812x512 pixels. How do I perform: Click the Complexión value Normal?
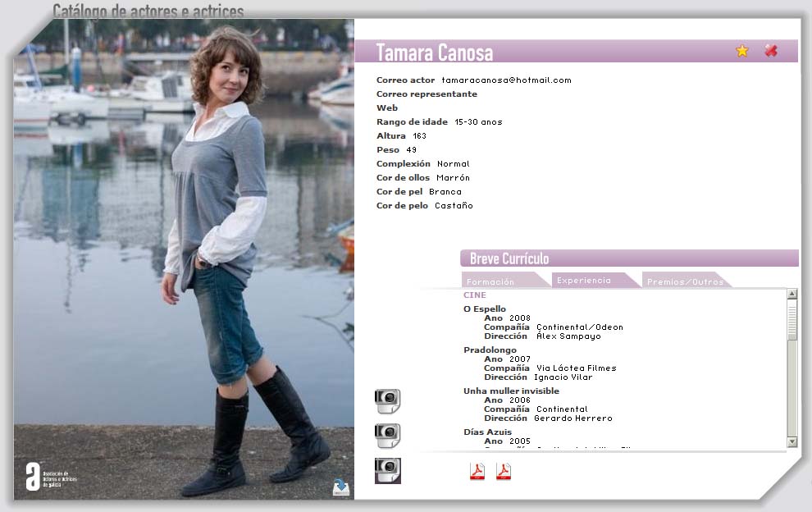tap(453, 164)
